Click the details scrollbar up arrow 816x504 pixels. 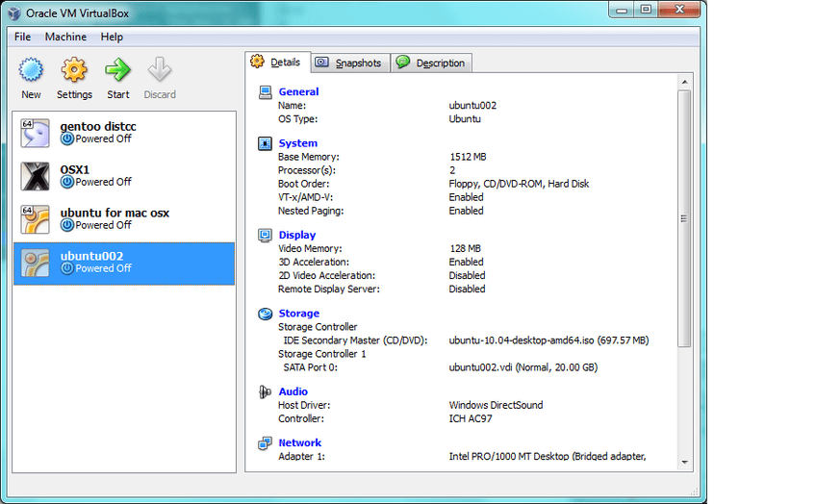(685, 82)
